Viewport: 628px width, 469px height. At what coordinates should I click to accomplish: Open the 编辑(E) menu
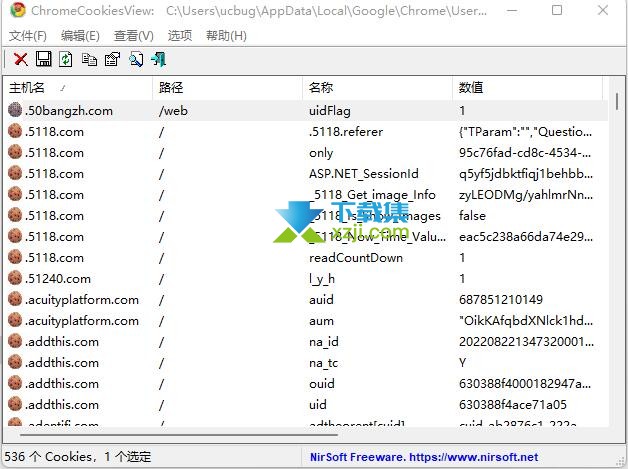[80, 36]
